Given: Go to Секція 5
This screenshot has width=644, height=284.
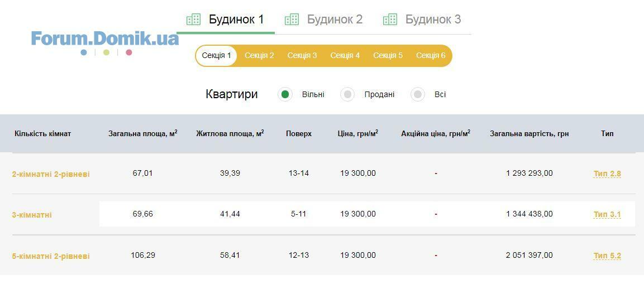Looking at the screenshot, I should coord(388,56).
